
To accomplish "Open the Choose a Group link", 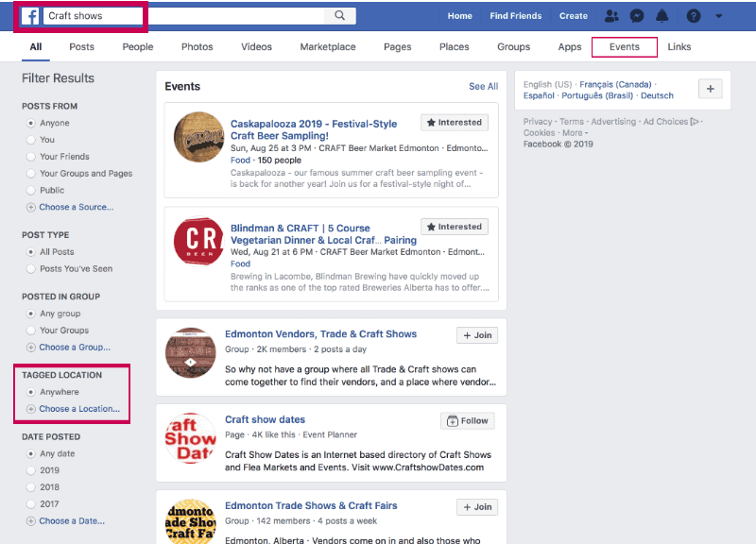I will (x=75, y=348).
